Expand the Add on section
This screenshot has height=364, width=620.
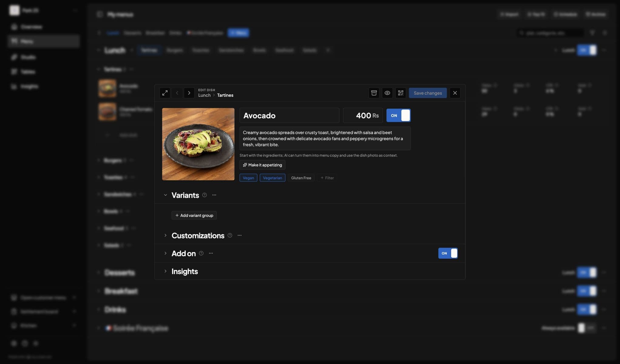(x=165, y=253)
